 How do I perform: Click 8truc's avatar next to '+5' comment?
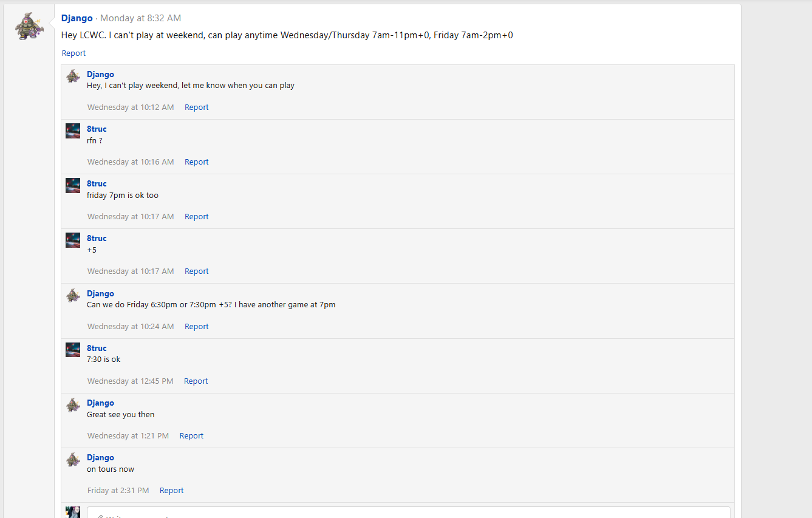[x=73, y=240]
